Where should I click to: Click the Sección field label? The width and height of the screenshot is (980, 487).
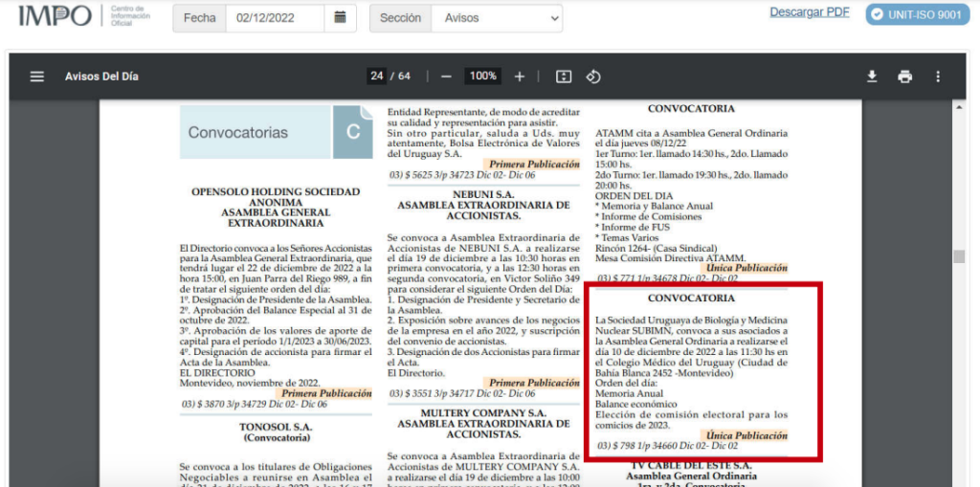[x=401, y=18]
